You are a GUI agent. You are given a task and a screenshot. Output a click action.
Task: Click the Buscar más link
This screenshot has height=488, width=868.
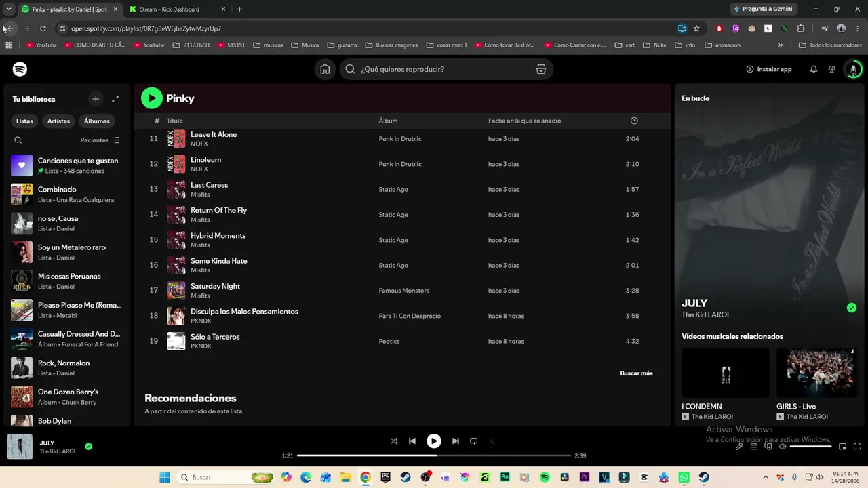tap(636, 373)
